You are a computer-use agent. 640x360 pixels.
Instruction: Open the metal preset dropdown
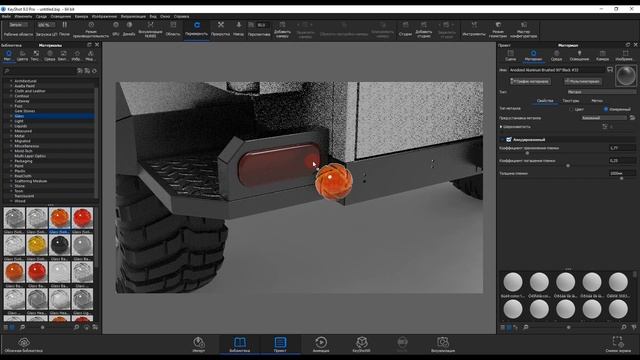click(604, 118)
